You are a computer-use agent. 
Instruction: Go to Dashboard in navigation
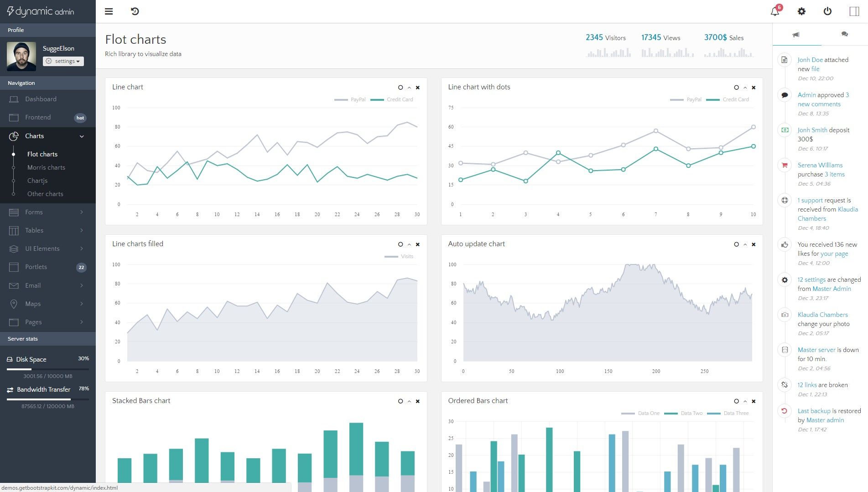[x=41, y=99]
